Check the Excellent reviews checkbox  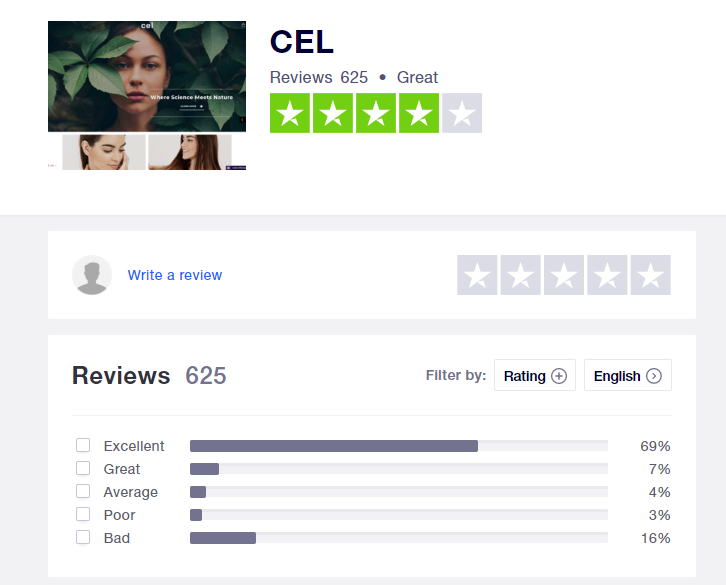(x=83, y=445)
